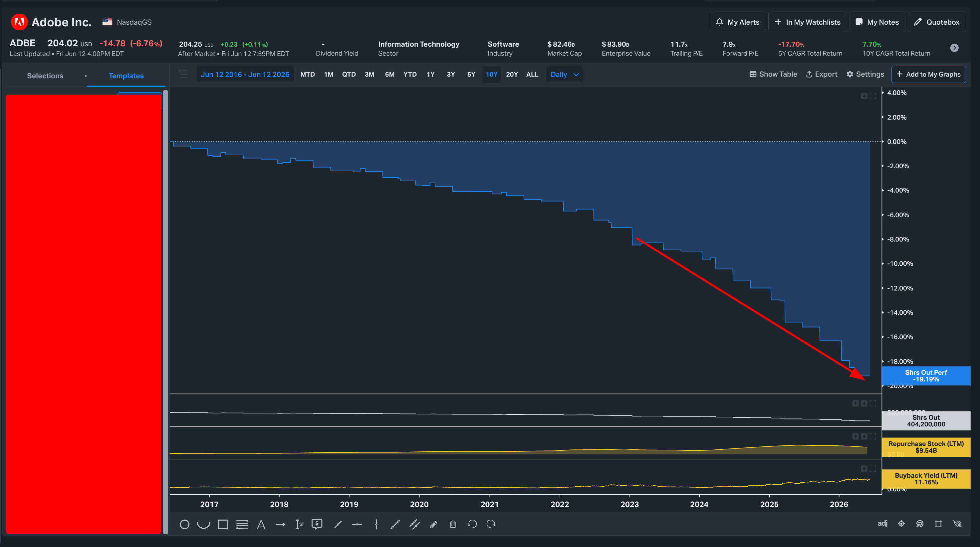Click the trash delete drawings icon
980x547 pixels.
tap(453, 525)
